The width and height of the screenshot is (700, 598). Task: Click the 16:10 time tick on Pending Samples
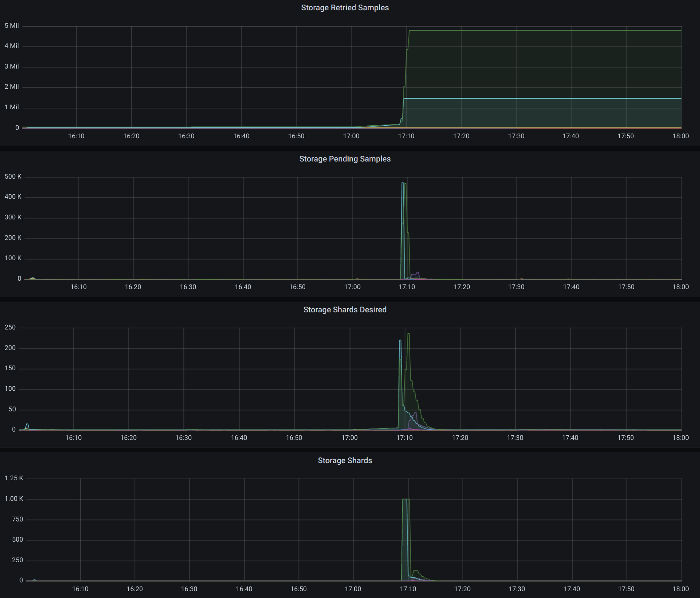pos(79,287)
